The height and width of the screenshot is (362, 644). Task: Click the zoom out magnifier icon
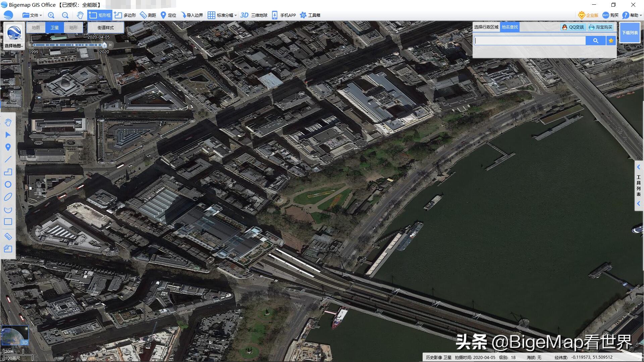click(65, 15)
